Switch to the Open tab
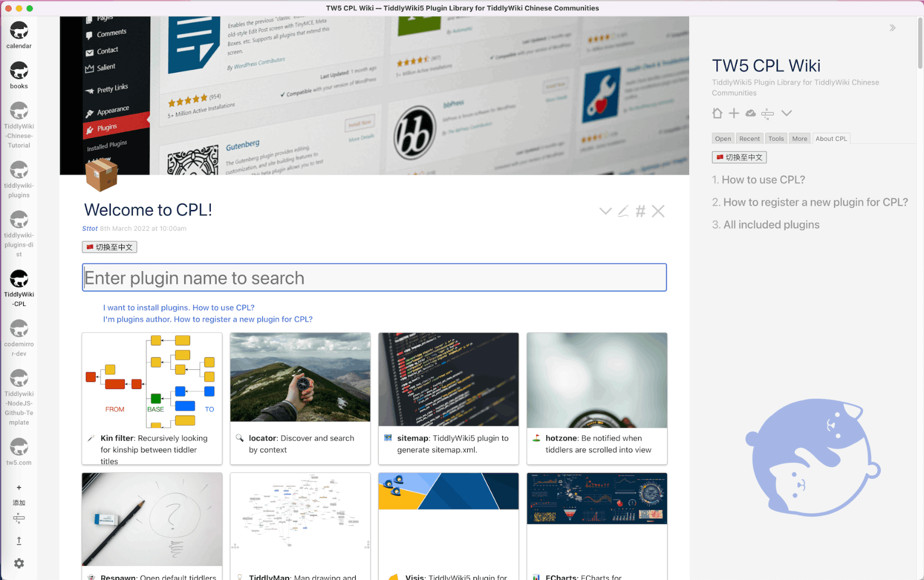 [x=723, y=139]
